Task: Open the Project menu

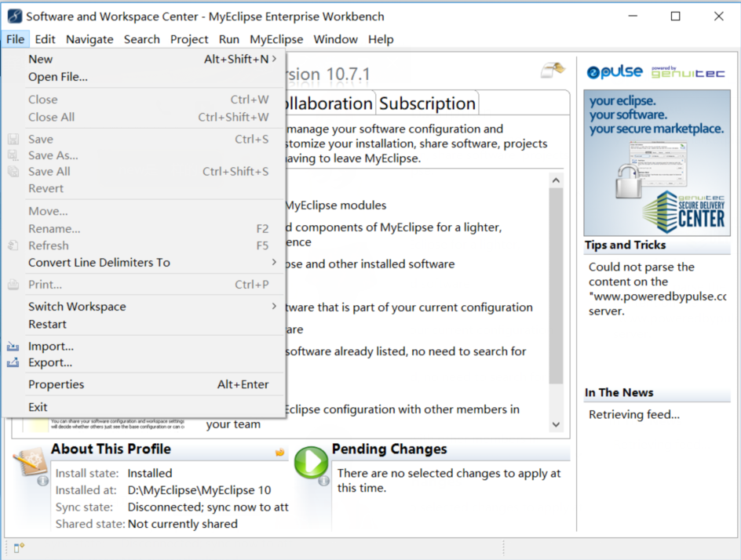Action: [x=189, y=39]
